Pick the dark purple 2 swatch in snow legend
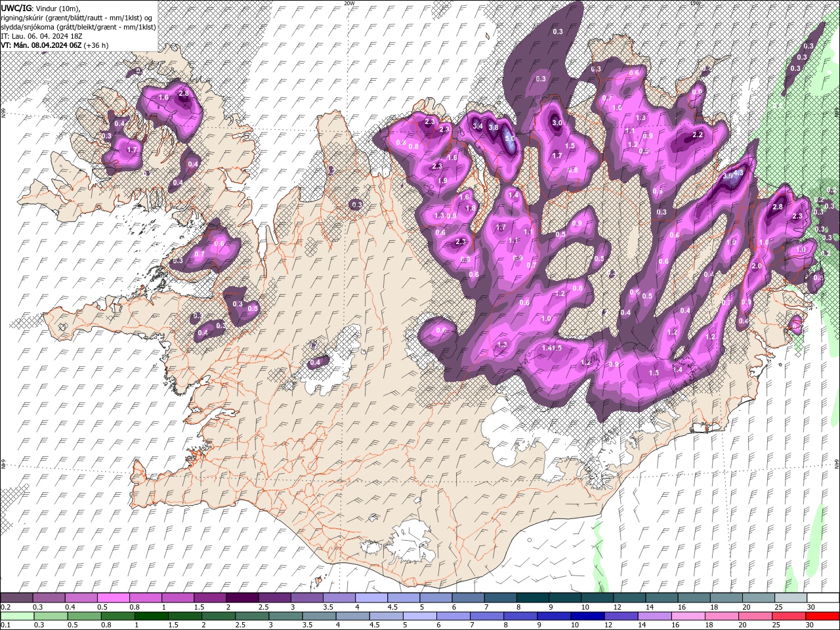Image resolution: width=840 pixels, height=630 pixels. [x=241, y=598]
